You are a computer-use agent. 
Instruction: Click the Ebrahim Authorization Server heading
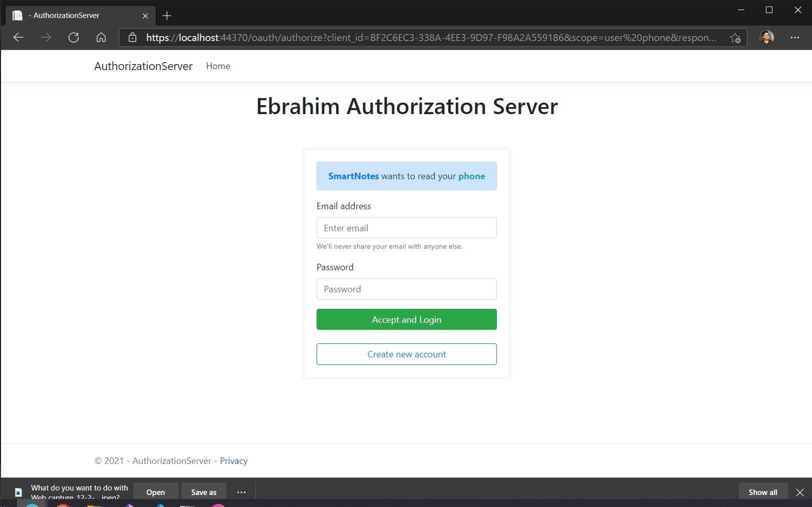click(407, 107)
